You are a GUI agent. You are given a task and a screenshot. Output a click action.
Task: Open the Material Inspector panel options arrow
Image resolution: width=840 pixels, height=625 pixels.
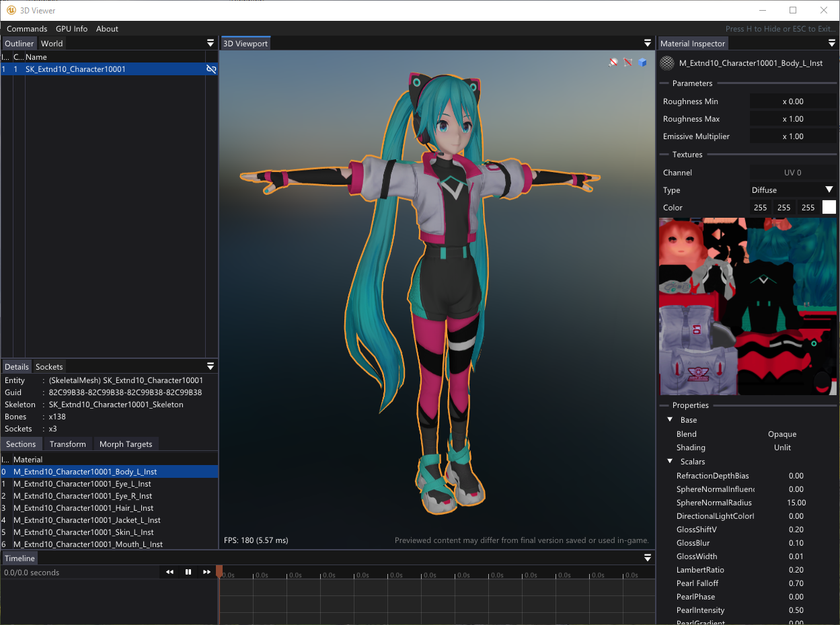point(833,43)
